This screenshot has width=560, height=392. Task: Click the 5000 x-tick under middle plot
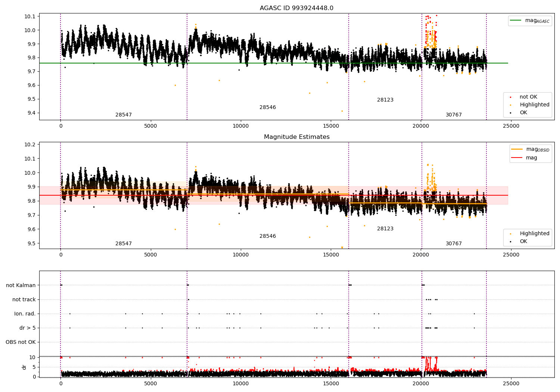click(x=150, y=255)
